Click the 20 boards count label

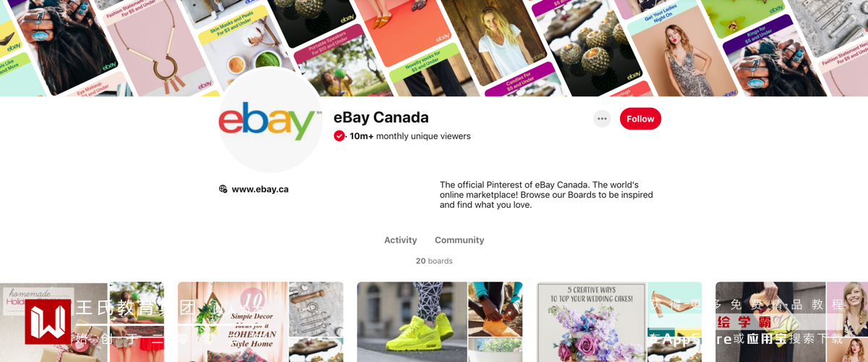434,261
